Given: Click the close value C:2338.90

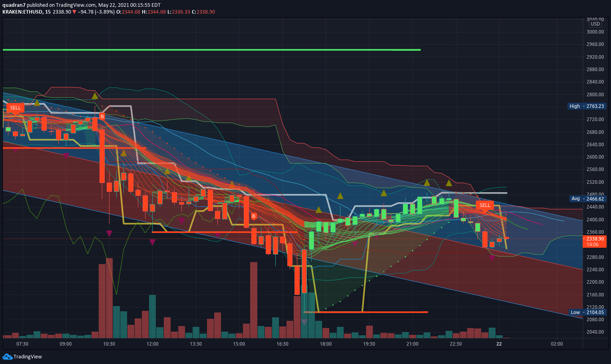Looking at the screenshot, I should [x=203, y=12].
